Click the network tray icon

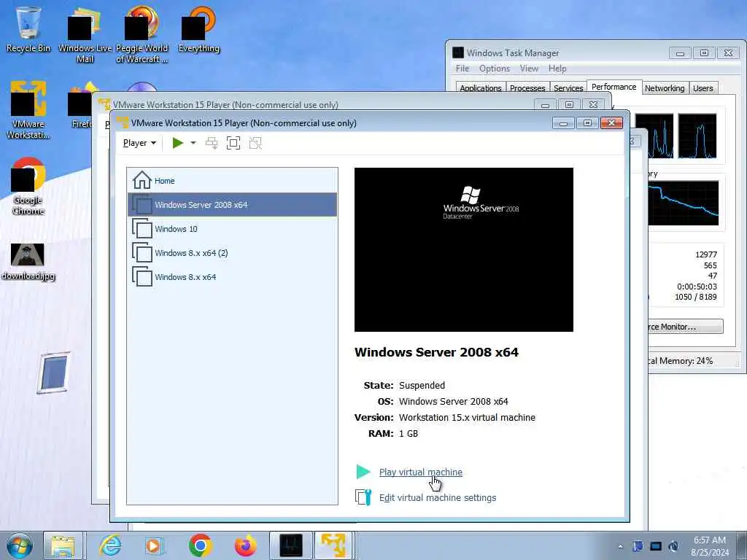tap(656, 546)
